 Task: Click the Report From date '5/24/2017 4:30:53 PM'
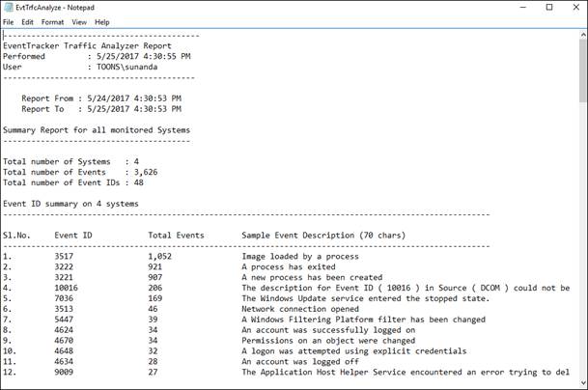click(x=134, y=98)
